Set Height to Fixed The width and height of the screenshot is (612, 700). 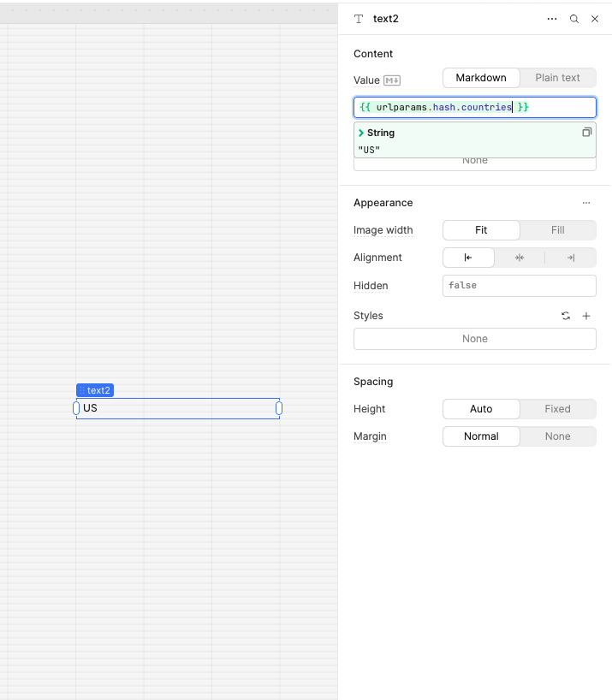point(557,409)
